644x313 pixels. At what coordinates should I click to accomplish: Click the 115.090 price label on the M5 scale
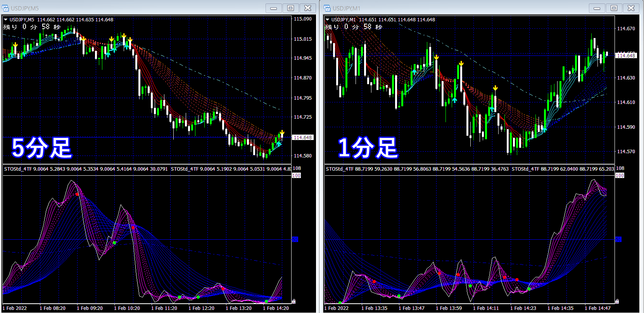coord(303,19)
